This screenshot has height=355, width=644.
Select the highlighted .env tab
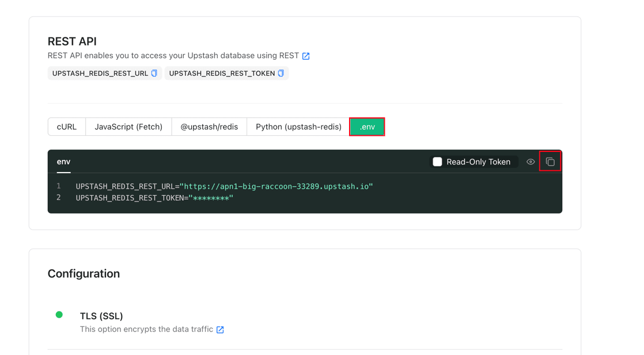(367, 127)
